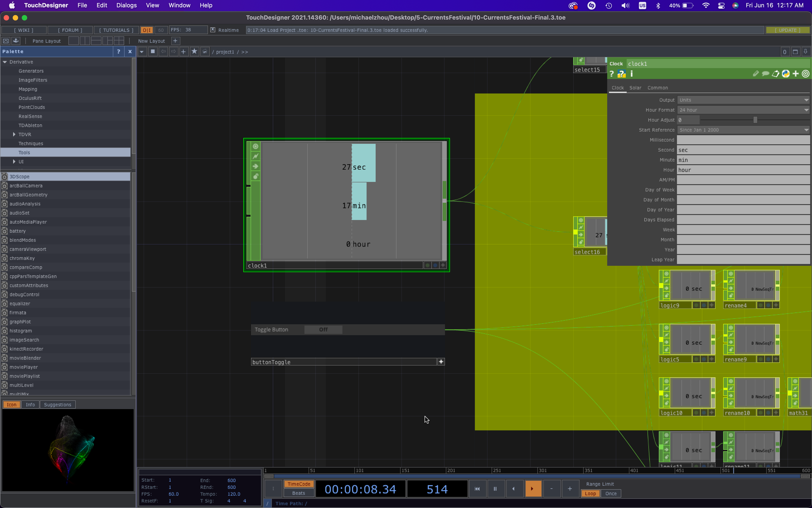Open the Hour Format dropdown
The image size is (812, 508).
743,110
